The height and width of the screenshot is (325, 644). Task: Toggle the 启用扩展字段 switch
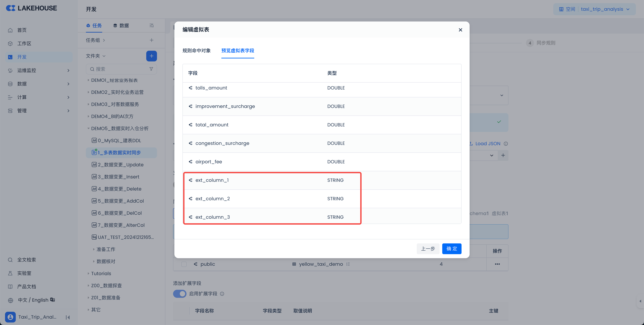click(x=180, y=294)
